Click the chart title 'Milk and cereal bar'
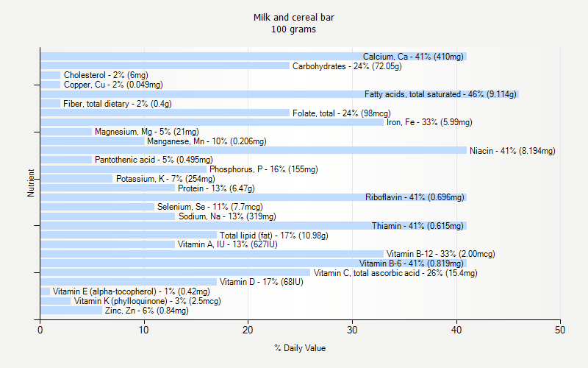 tap(293, 17)
